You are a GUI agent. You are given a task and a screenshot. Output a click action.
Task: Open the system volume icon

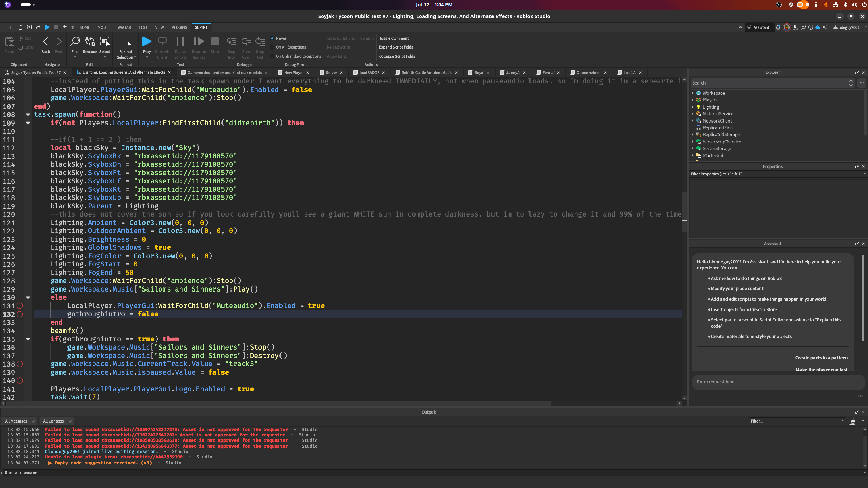click(x=854, y=5)
